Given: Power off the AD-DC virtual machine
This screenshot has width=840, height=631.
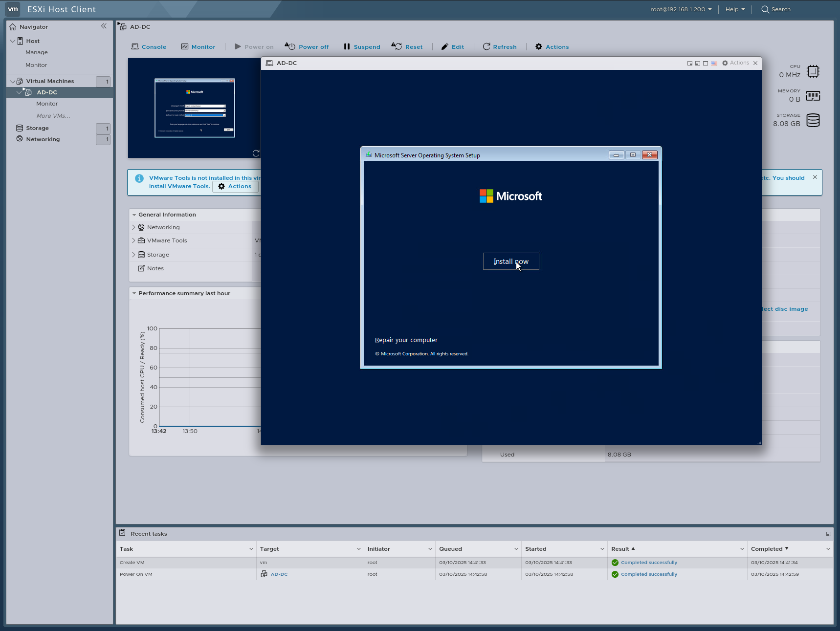Looking at the screenshot, I should [307, 46].
